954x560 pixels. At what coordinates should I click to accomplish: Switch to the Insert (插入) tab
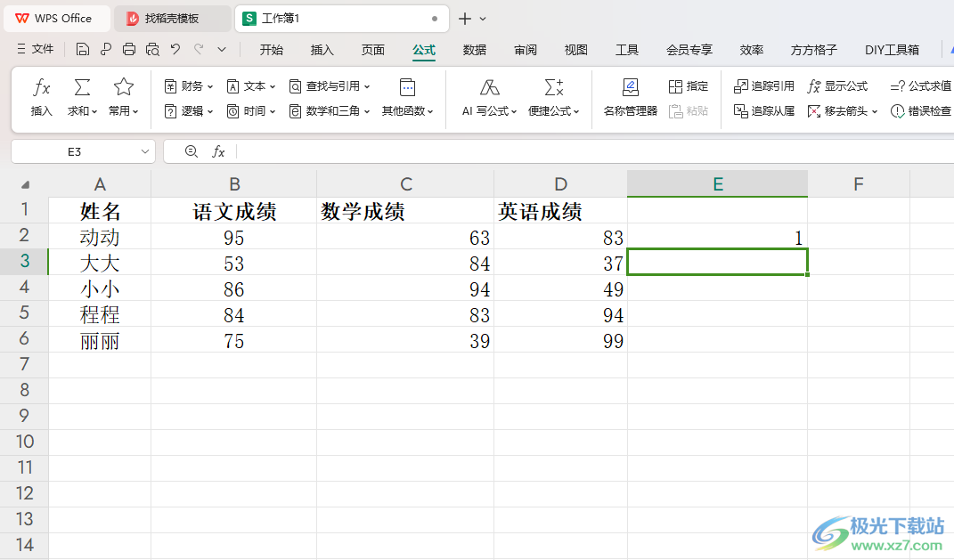coord(322,50)
